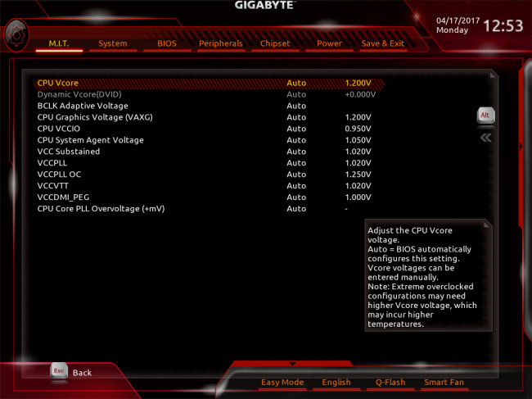Open VCCPLL OC Auto option

[296, 175]
